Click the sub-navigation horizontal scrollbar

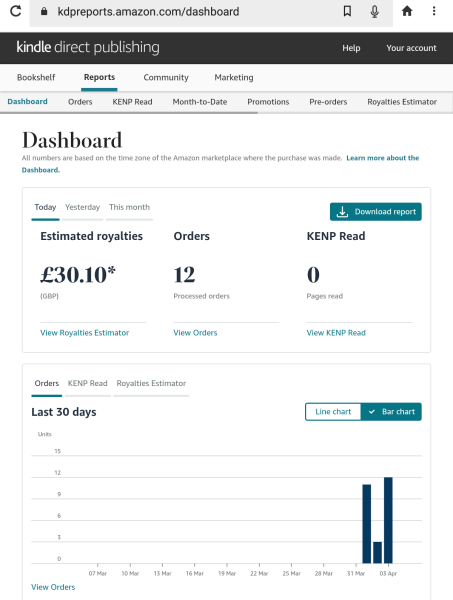coord(129,113)
